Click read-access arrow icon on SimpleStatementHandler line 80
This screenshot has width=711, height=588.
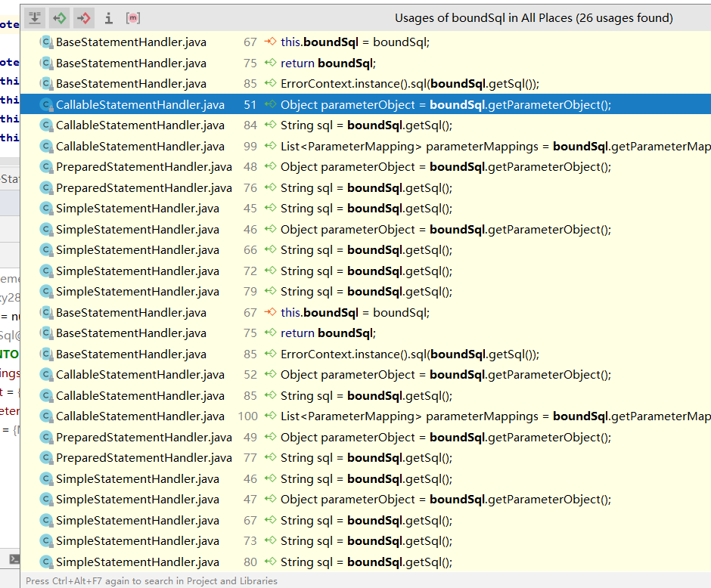[271, 562]
